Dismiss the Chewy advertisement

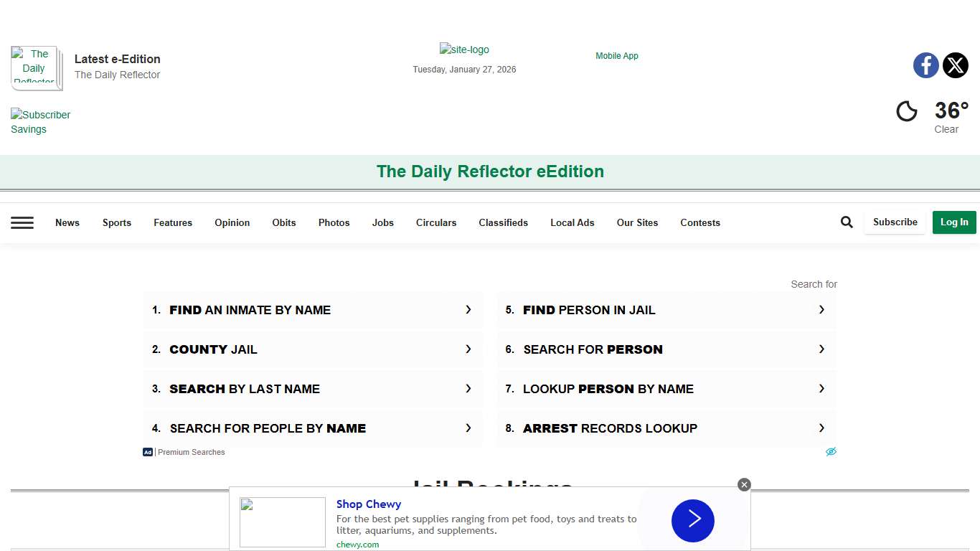744,484
